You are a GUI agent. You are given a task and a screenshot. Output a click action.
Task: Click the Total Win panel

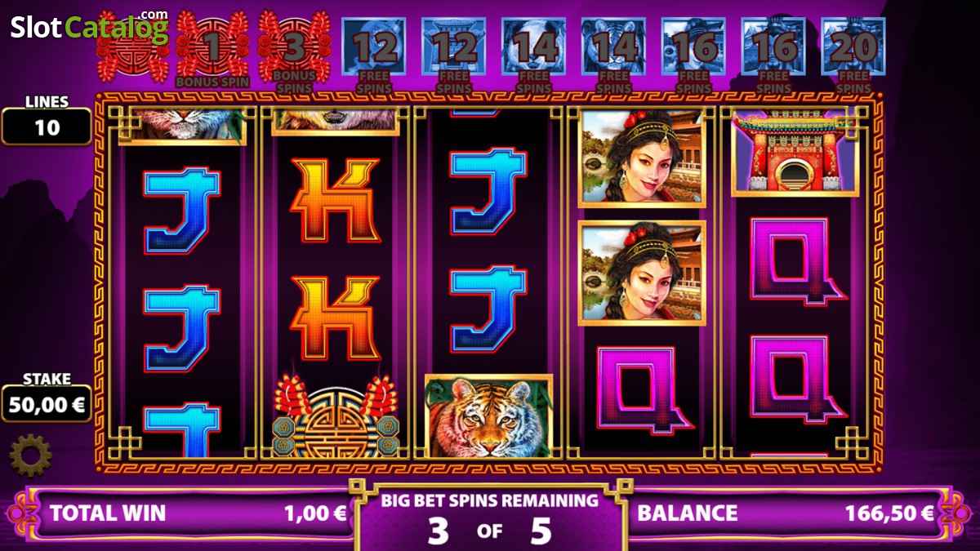click(189, 513)
